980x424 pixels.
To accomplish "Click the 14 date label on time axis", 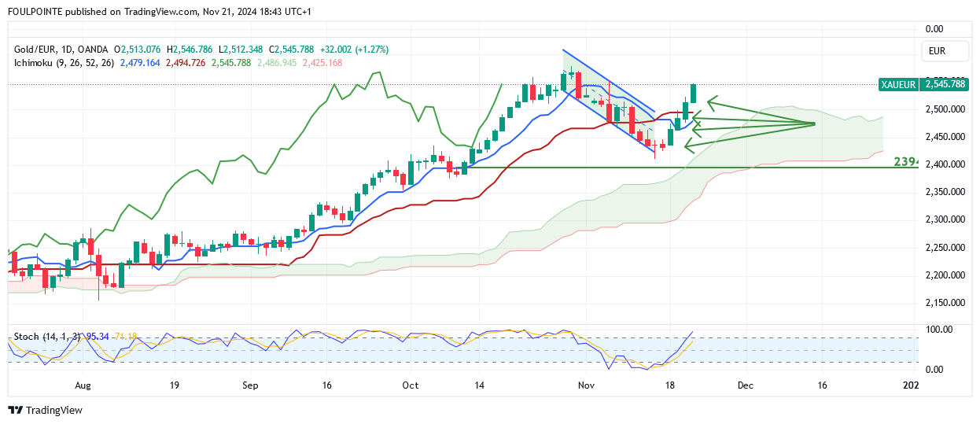I will click(479, 386).
